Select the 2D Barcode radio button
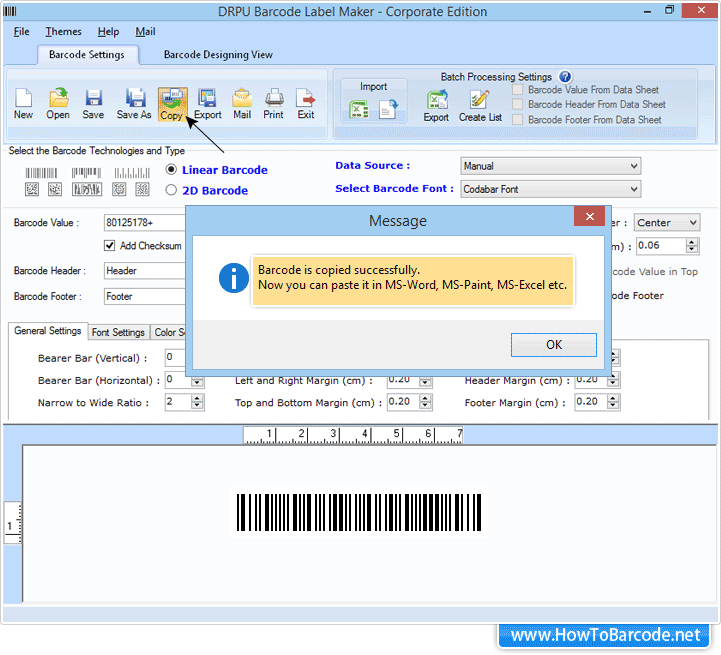Viewport: 721px width, 655px height. [x=171, y=190]
